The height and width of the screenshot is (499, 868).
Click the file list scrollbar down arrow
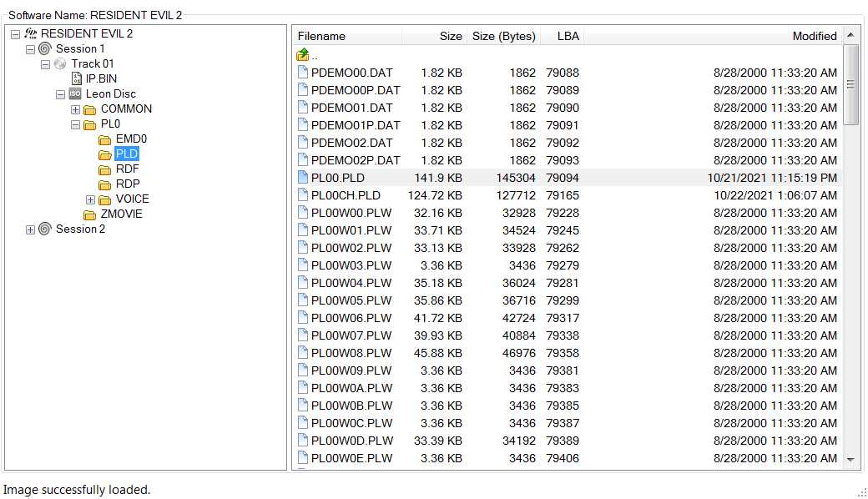(850, 460)
